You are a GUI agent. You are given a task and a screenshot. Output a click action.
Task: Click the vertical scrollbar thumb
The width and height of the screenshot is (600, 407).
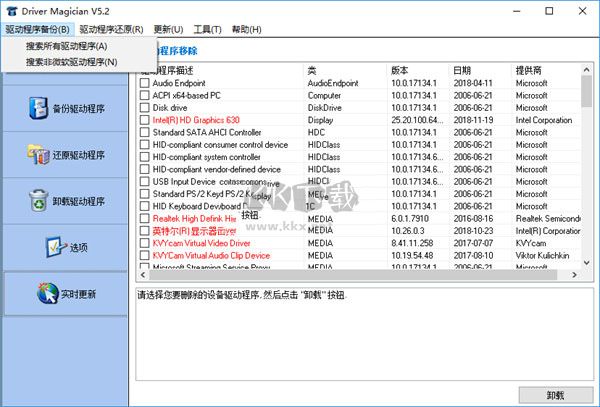pos(586,91)
